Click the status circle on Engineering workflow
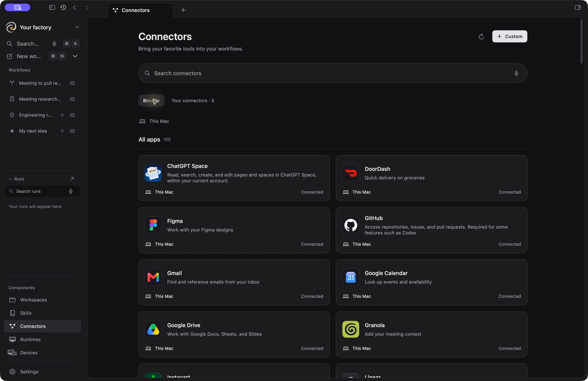 [x=62, y=115]
